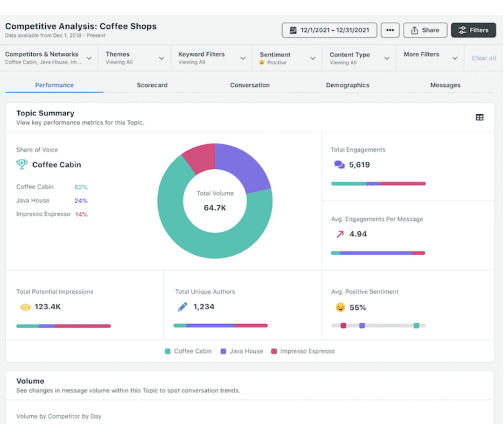Click the Java House 24% value
The height and width of the screenshot is (446, 504).
(x=81, y=201)
